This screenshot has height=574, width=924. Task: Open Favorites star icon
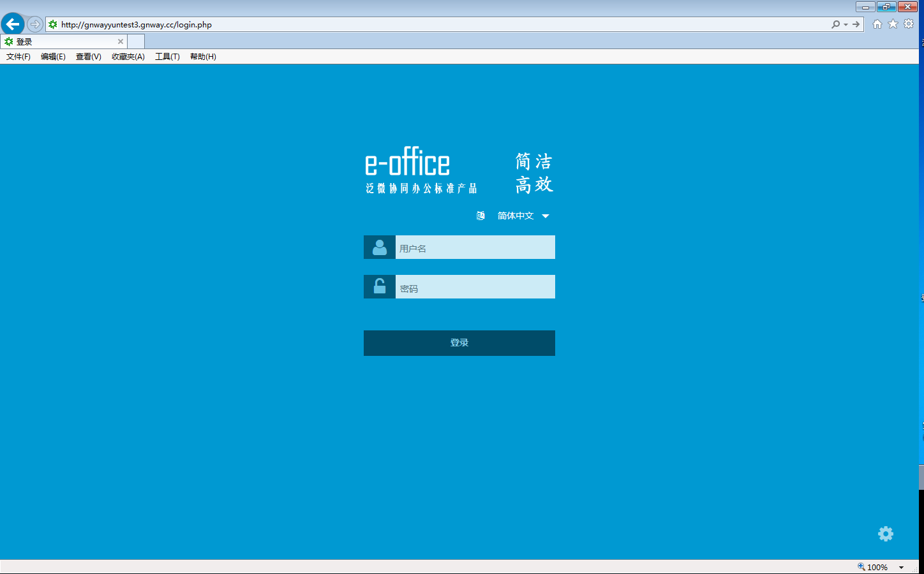(x=893, y=24)
